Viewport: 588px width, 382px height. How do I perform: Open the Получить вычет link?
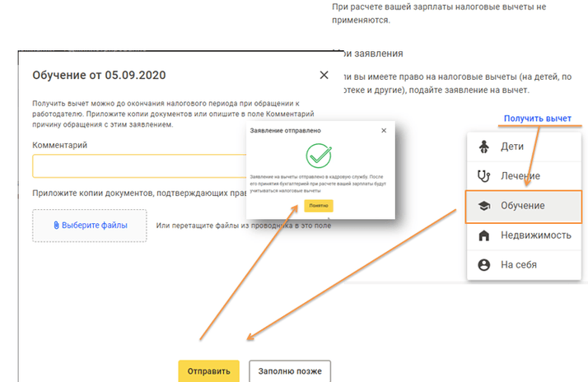click(x=538, y=119)
